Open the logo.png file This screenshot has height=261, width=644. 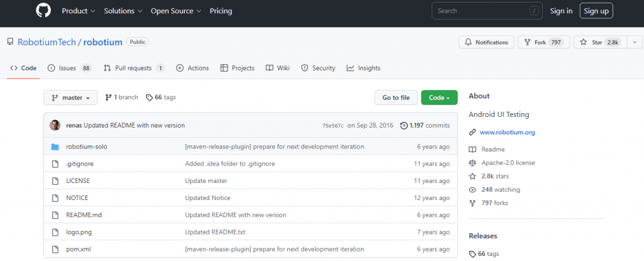(79, 232)
